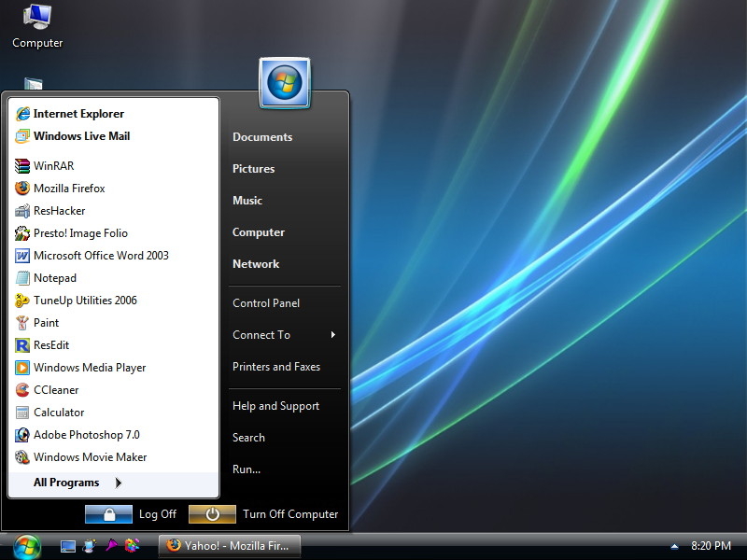Click the Show Desktop quick launch icon

tap(67, 546)
